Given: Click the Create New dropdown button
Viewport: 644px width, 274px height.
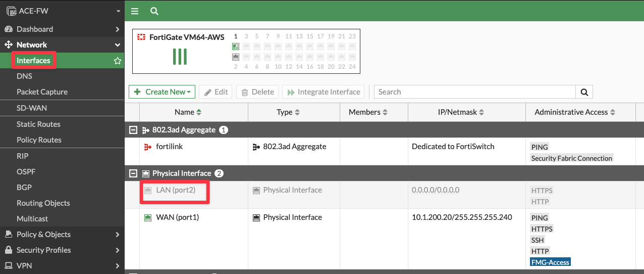Looking at the screenshot, I should coord(162,92).
